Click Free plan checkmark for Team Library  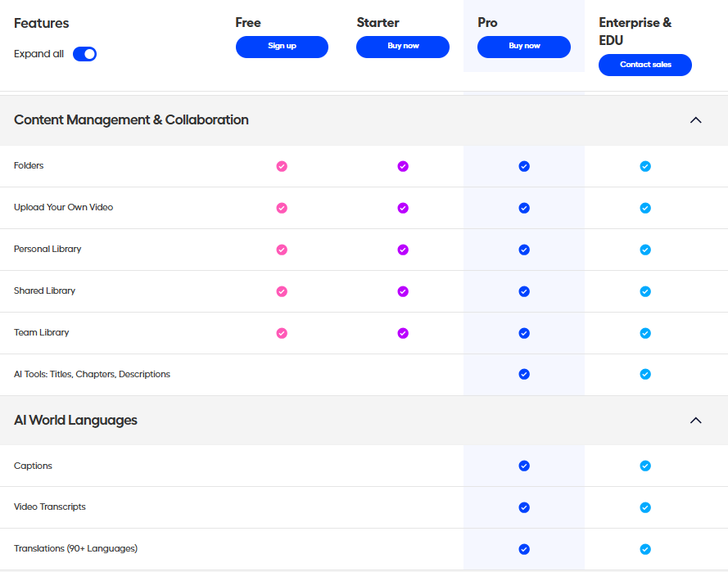point(282,333)
